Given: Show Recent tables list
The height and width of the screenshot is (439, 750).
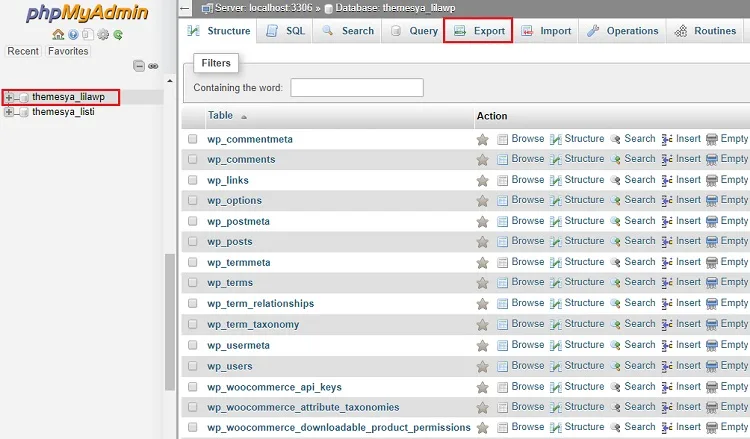Looking at the screenshot, I should tap(23, 51).
